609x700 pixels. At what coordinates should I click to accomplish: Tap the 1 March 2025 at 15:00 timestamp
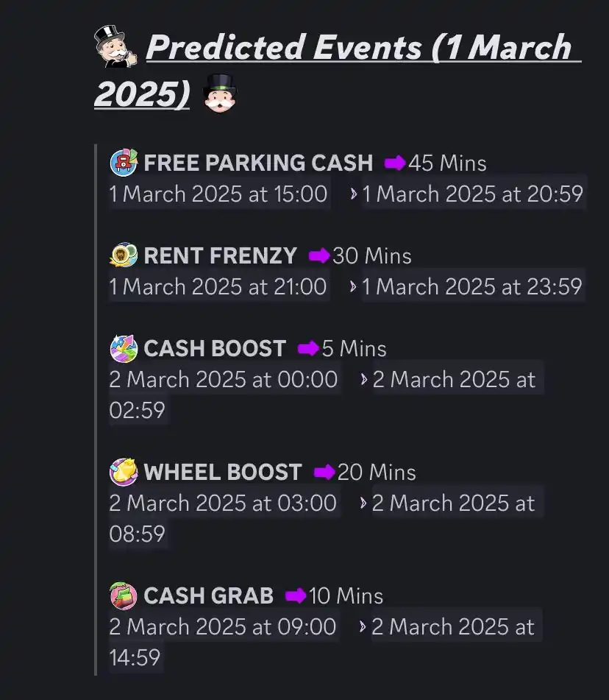point(218,194)
